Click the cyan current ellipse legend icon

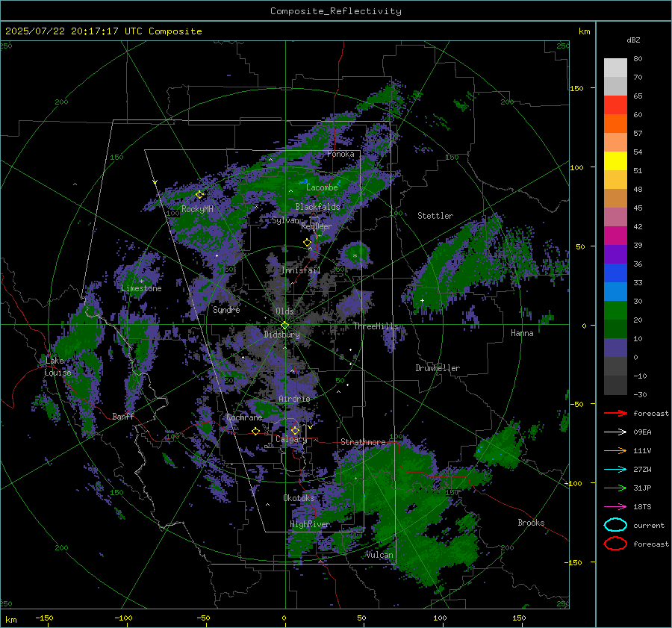pos(615,525)
